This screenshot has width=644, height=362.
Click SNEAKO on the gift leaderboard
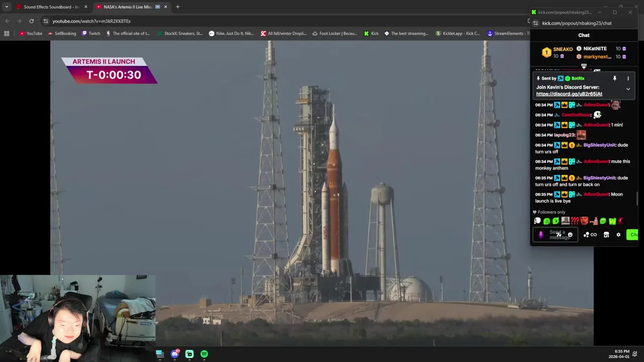click(562, 49)
